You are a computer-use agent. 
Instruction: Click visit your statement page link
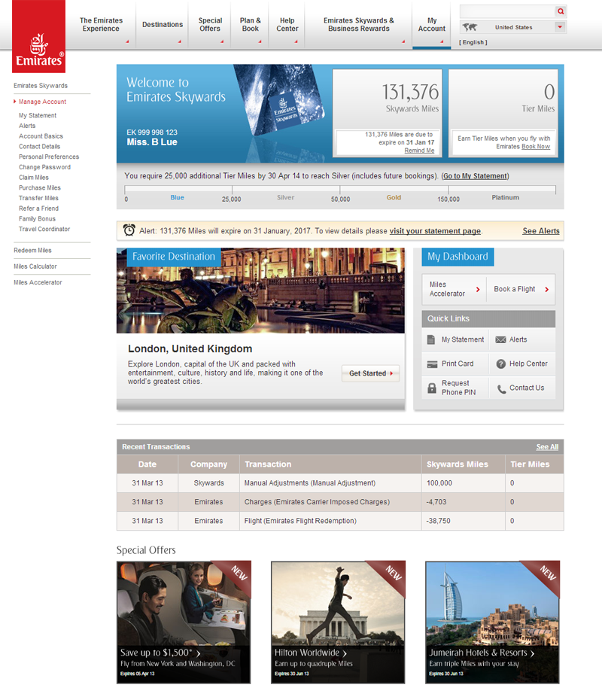[435, 231]
